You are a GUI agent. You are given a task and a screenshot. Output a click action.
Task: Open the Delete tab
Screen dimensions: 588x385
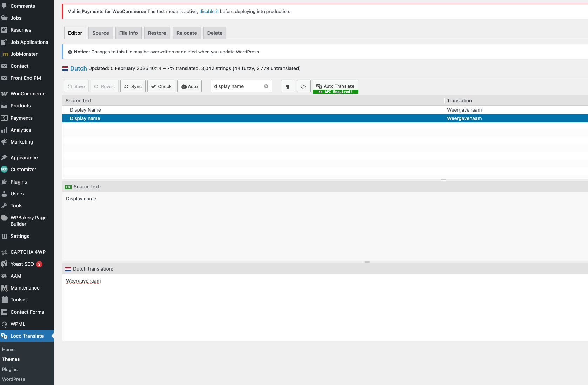click(x=215, y=33)
